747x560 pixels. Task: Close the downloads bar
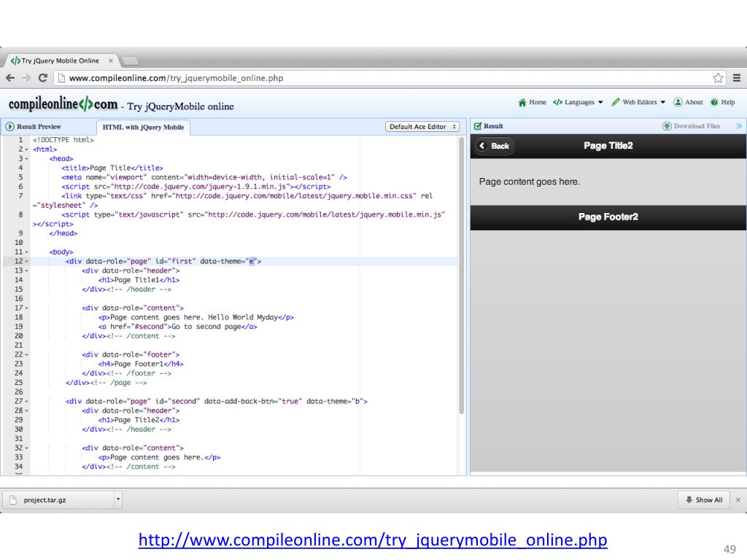[x=738, y=500]
